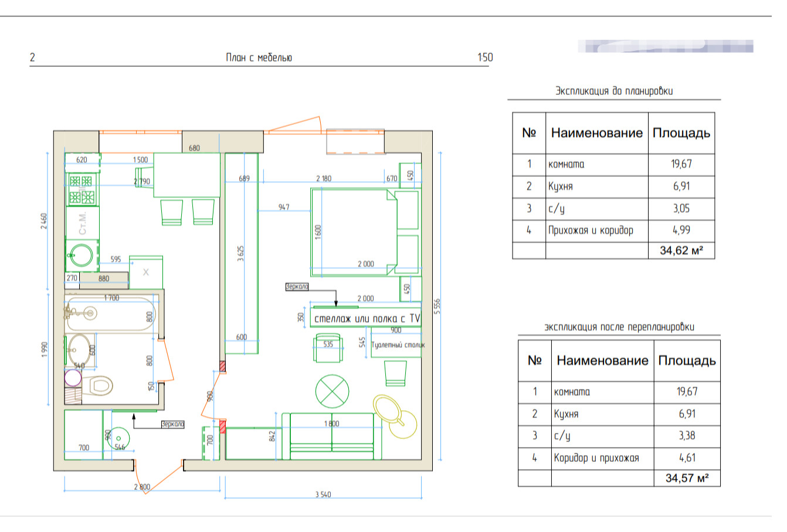787x532 pixels.
Task: Click the 'экспликация после перепланировки' heading
Action: click(x=619, y=327)
